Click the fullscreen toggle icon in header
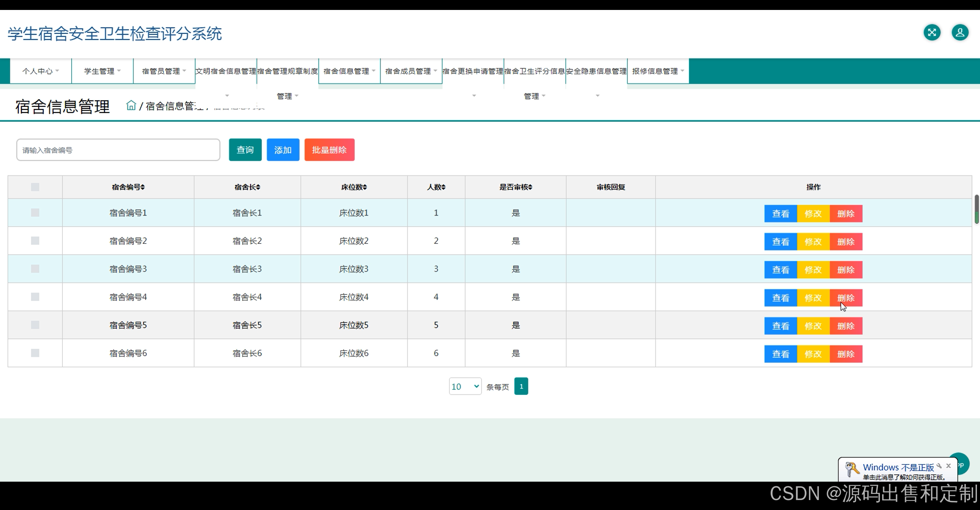 932,33
